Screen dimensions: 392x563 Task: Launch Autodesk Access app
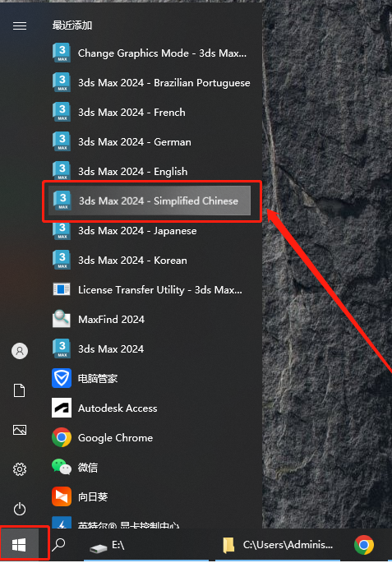[150, 408]
